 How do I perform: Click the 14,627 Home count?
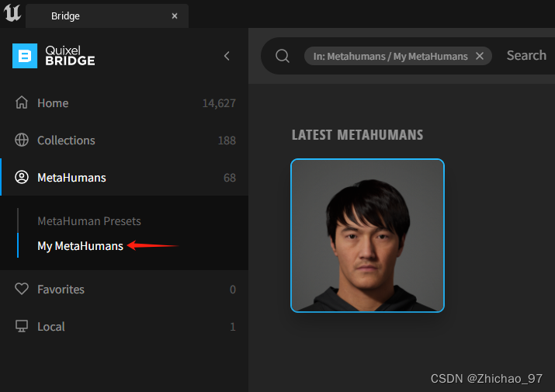[x=219, y=103]
